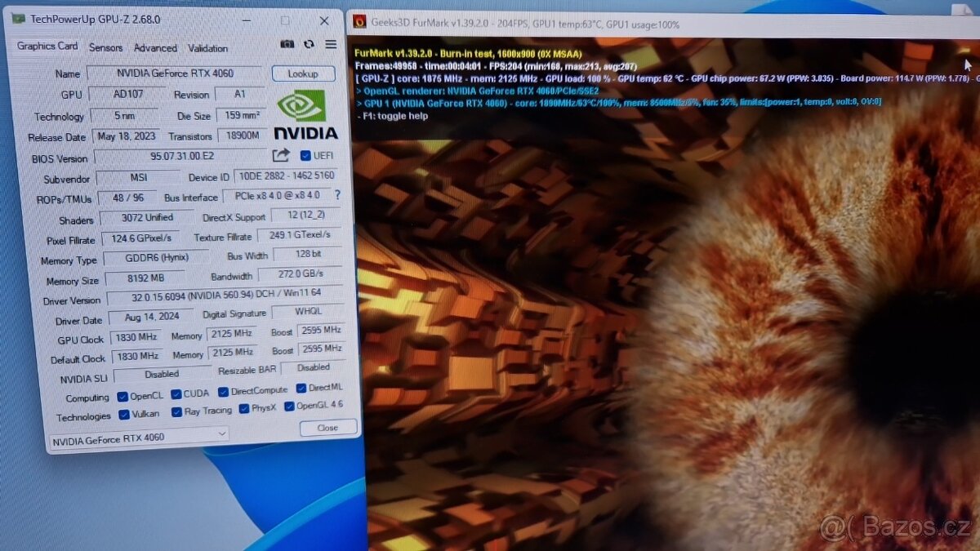Screen dimensions: 980x551
Task: Click the NVIDIA logo in GPU-Z
Action: (x=304, y=115)
